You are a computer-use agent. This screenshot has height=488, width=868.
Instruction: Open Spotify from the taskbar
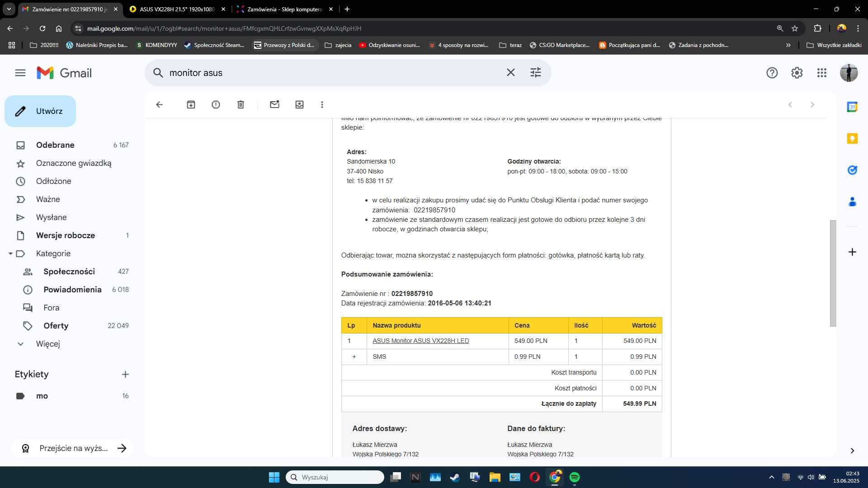(574, 478)
